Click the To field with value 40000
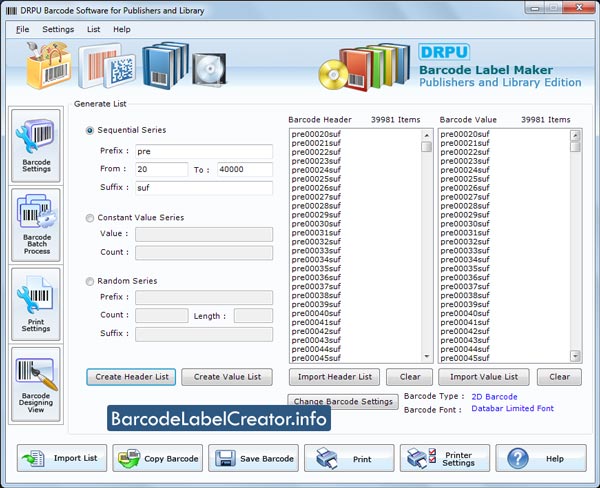Screen dimensions: 600x488 pyautogui.click(x=245, y=170)
